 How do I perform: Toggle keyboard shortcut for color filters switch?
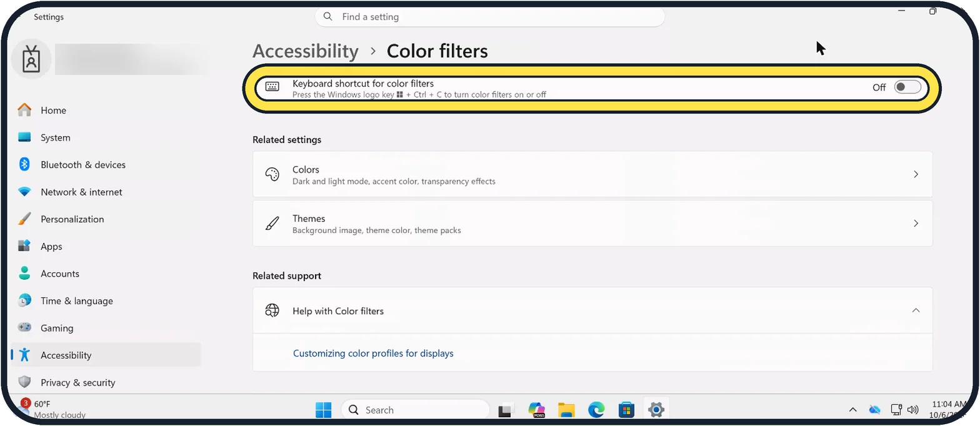907,87
